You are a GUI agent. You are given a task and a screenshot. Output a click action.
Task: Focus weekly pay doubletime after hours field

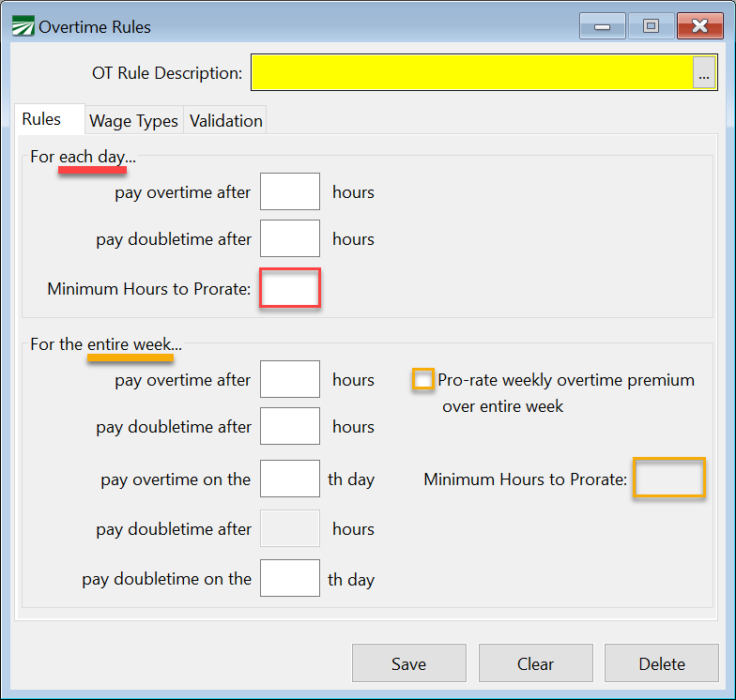point(290,427)
